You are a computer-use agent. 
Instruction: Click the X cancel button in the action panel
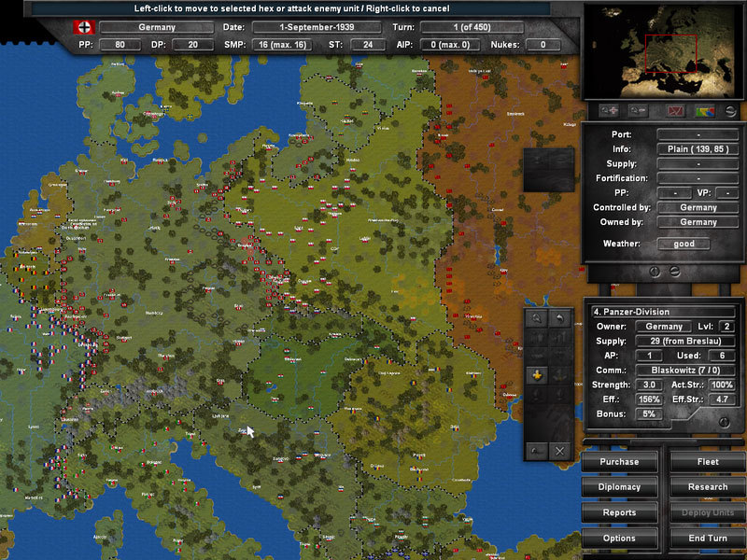(x=559, y=451)
